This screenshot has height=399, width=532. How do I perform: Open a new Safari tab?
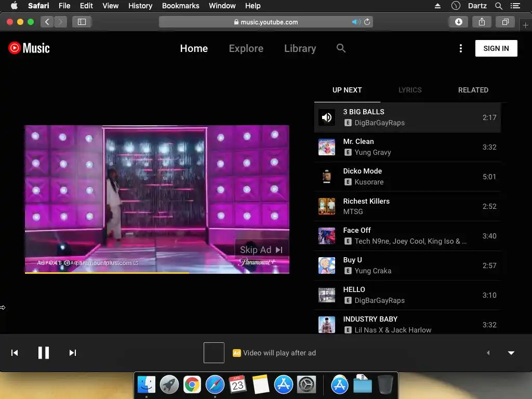click(x=525, y=25)
